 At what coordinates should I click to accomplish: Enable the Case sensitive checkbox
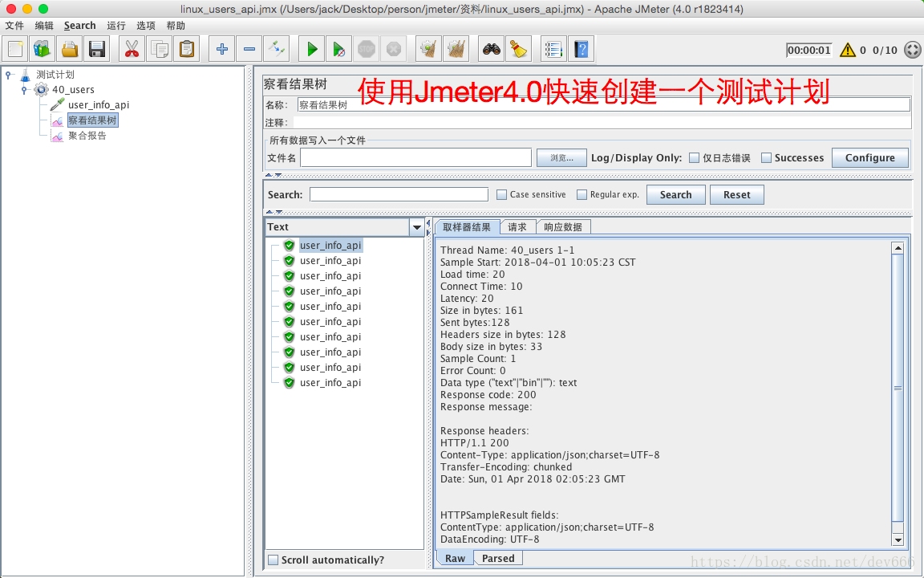click(x=501, y=194)
